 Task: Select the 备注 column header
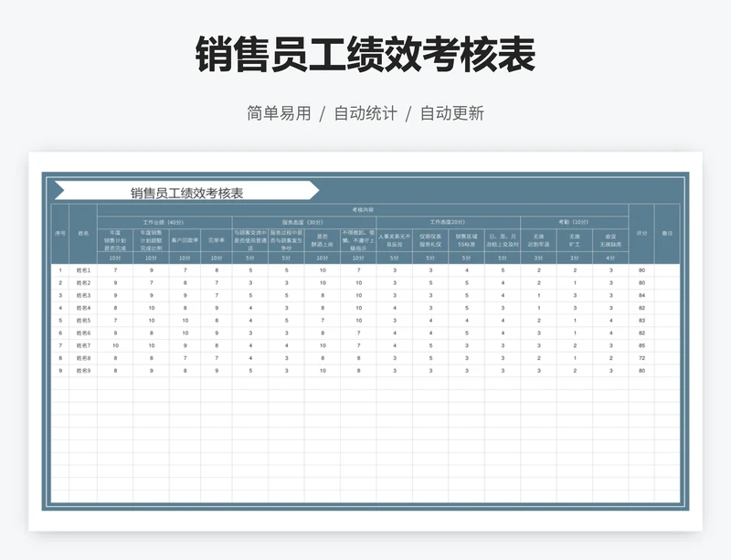667,233
